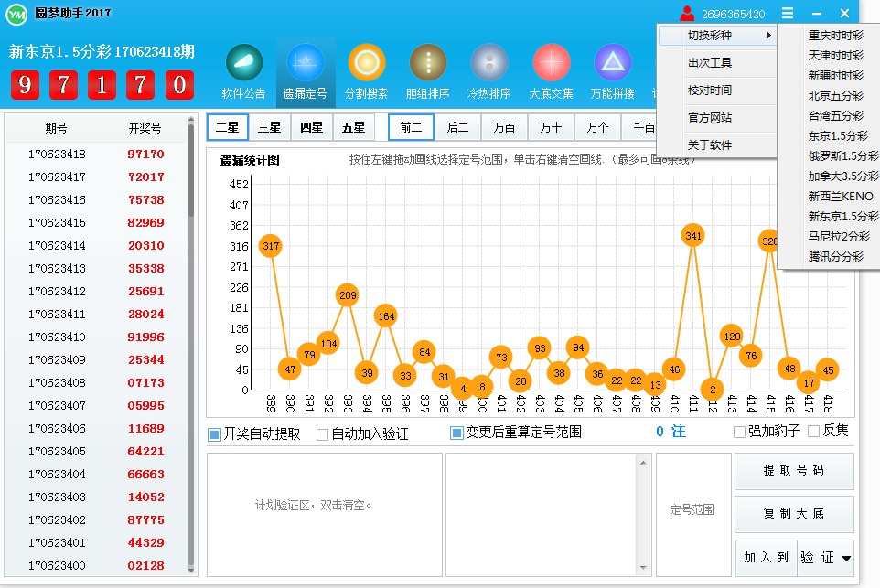
Task: Click the 胆组排序 sorting icon
Action: (427, 66)
